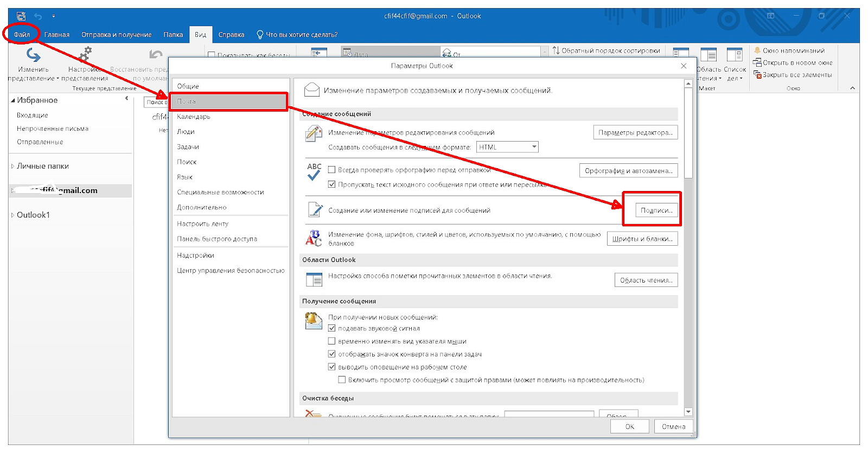This screenshot has width=868, height=453.
Task: Click the undo arrow in the quick access toolbar
Action: 38,16
